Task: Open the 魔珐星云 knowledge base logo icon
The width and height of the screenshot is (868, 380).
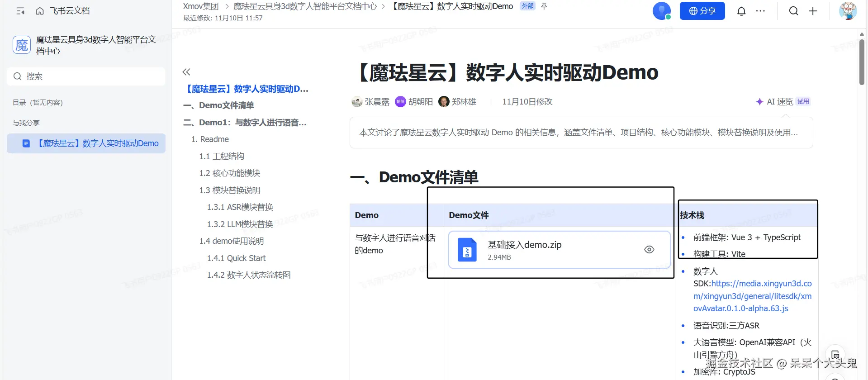Action: (x=22, y=45)
